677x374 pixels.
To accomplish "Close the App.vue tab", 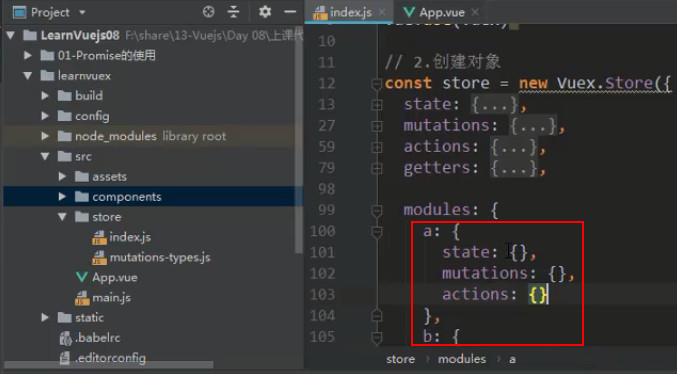I will coord(475,12).
